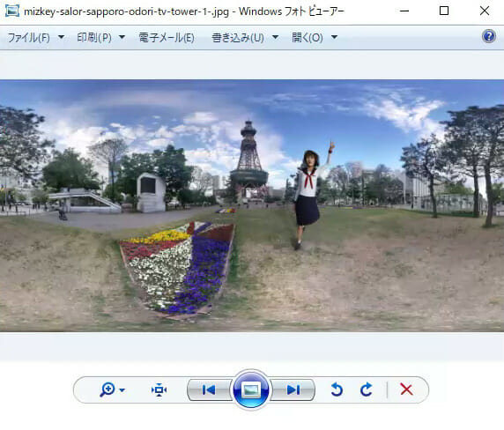The height and width of the screenshot is (430, 504).
Task: Click the photo viewer app icon in title bar
Action: [x=12, y=11]
